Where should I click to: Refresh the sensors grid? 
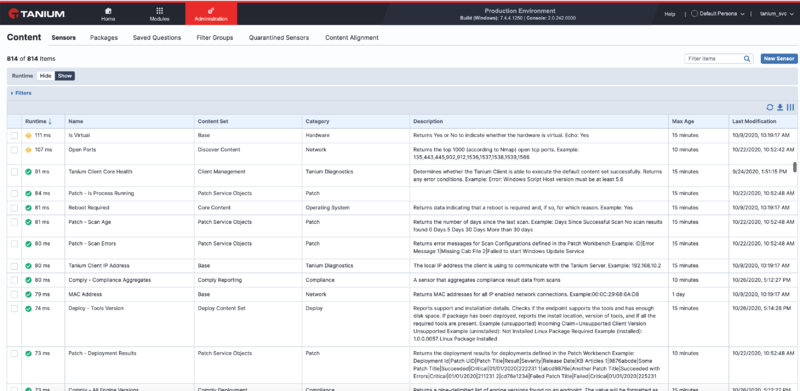click(x=770, y=107)
